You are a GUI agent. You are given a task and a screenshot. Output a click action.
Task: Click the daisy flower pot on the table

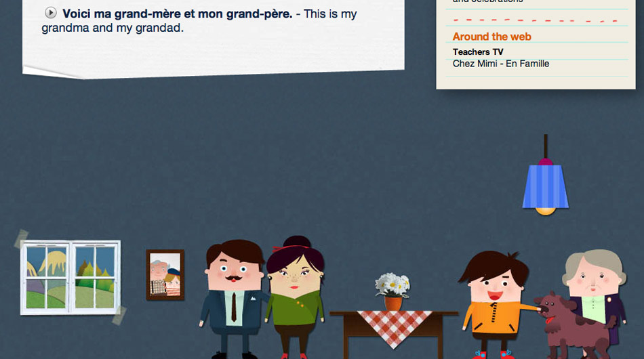pos(393,291)
